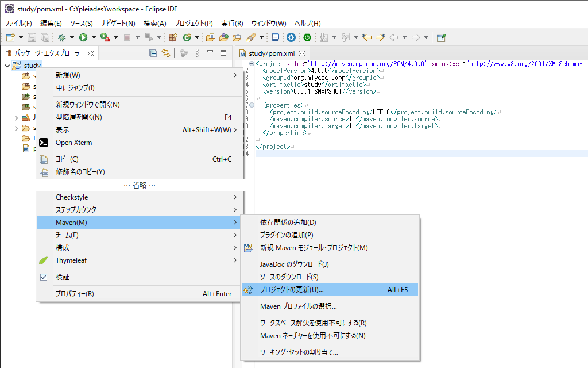Image resolution: width=588 pixels, height=368 pixels.
Task: Click the Search flashlight toolbar icon
Action: [x=251, y=37]
